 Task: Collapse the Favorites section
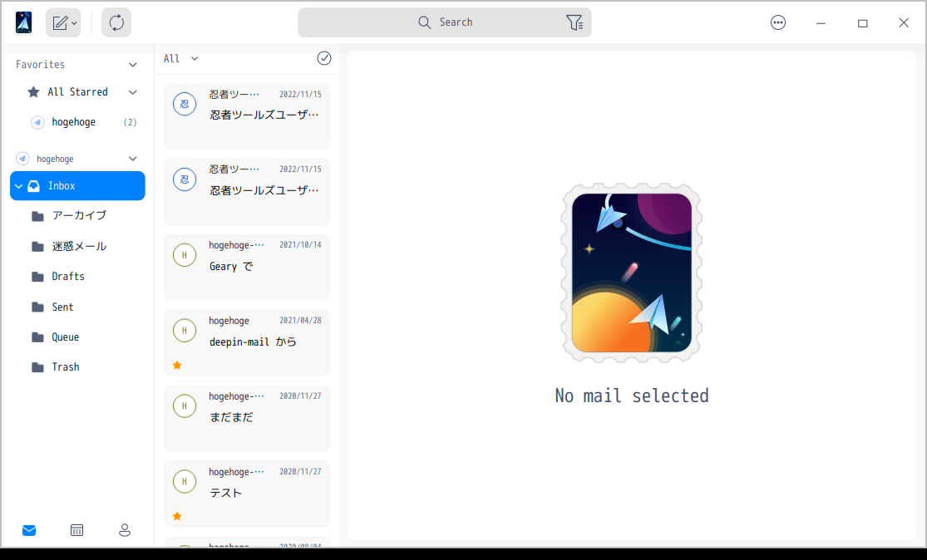133,64
